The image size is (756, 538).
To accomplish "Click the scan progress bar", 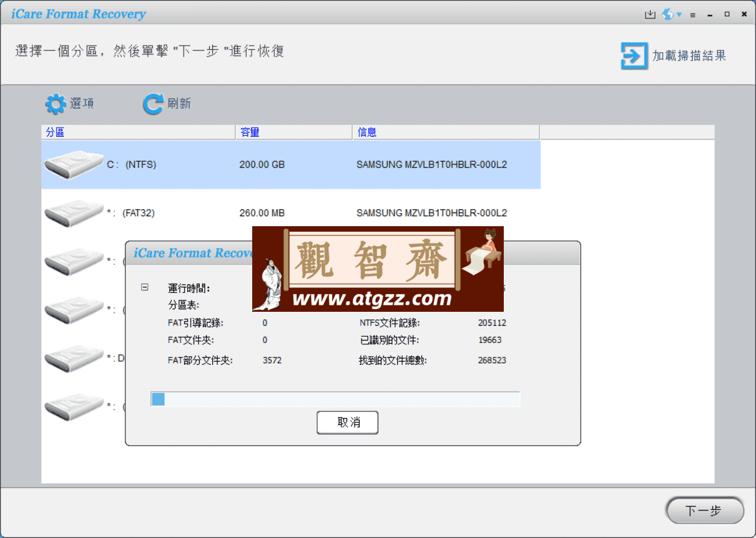I will coord(335,399).
